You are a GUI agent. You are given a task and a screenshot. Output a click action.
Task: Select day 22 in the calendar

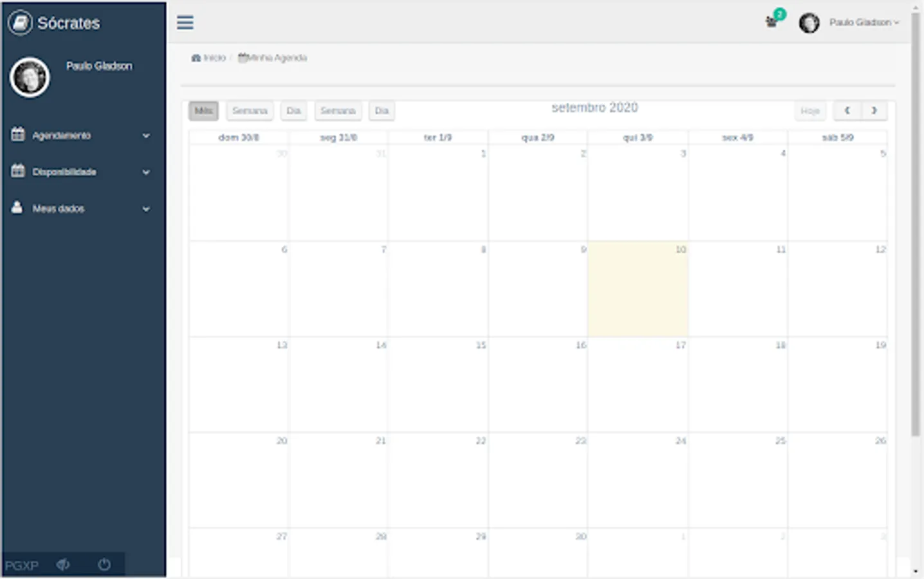[x=438, y=481]
